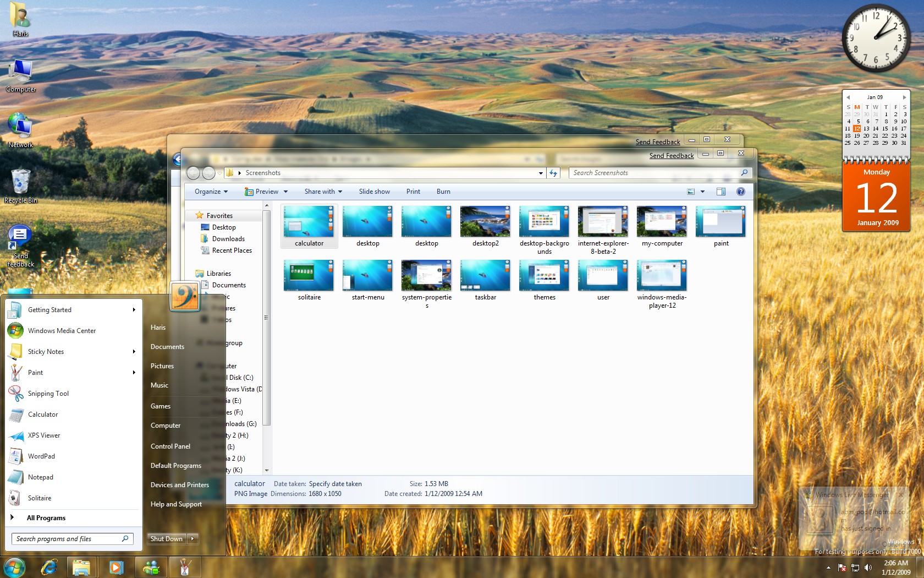Click the volume speaker icon in system tray

coord(868,568)
